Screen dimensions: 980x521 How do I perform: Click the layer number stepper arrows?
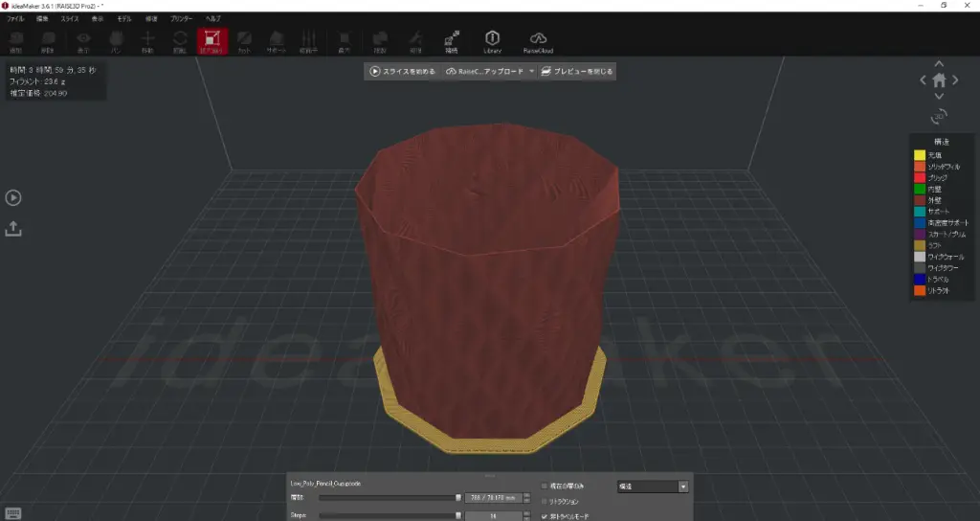pyautogui.click(x=528, y=498)
